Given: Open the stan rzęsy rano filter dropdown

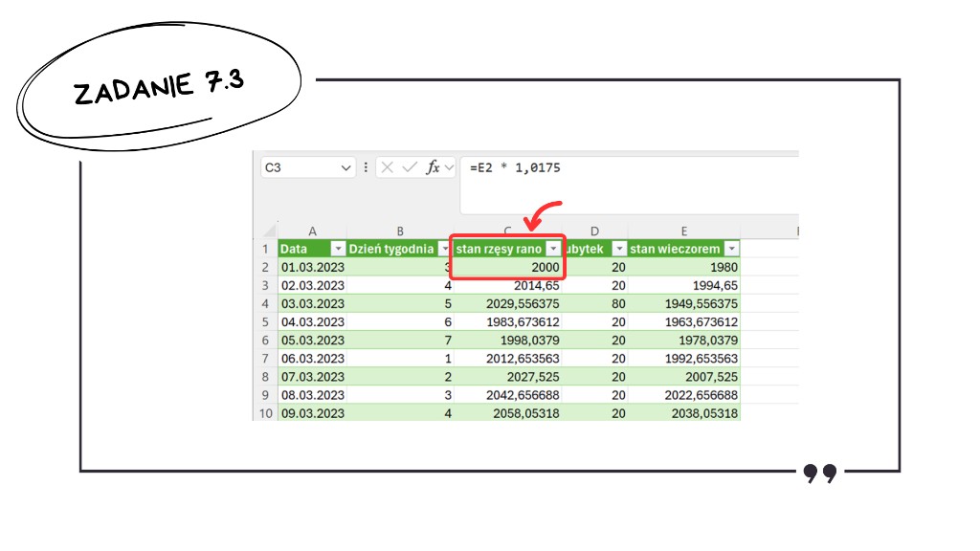Looking at the screenshot, I should coord(553,249).
